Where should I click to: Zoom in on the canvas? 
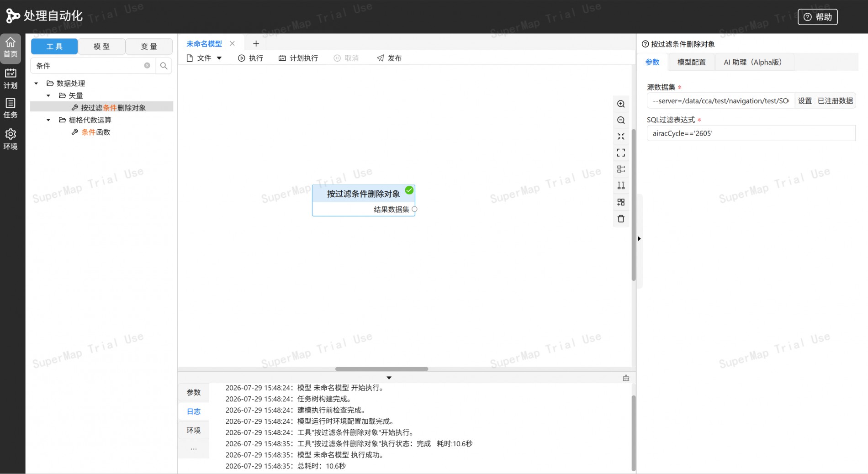pos(621,104)
